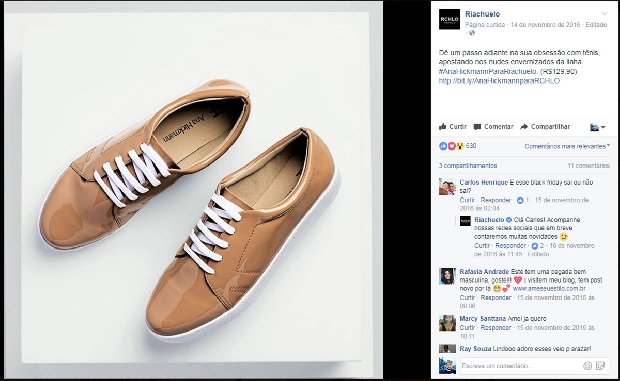
Task: View the reaction icons with 630 count
Action: click(x=457, y=146)
